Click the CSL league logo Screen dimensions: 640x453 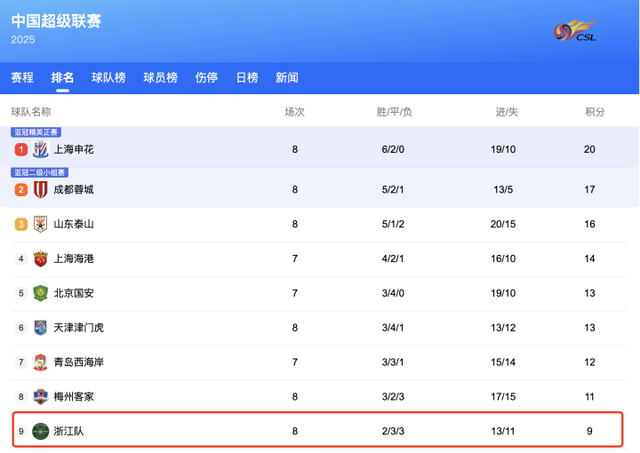pos(575,31)
